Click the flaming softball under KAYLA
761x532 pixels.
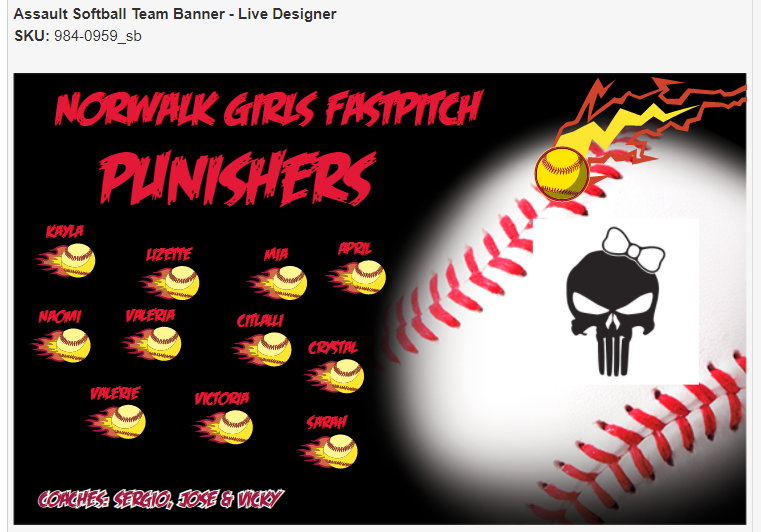point(66,261)
